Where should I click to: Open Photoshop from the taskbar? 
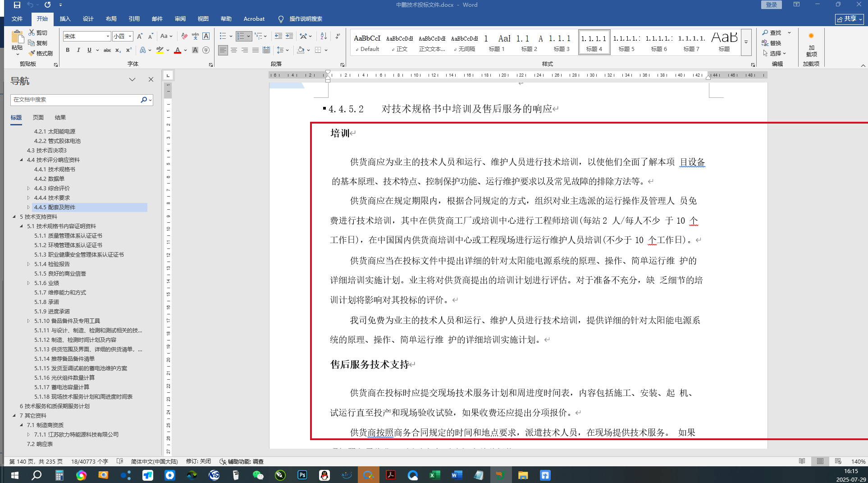(x=302, y=475)
